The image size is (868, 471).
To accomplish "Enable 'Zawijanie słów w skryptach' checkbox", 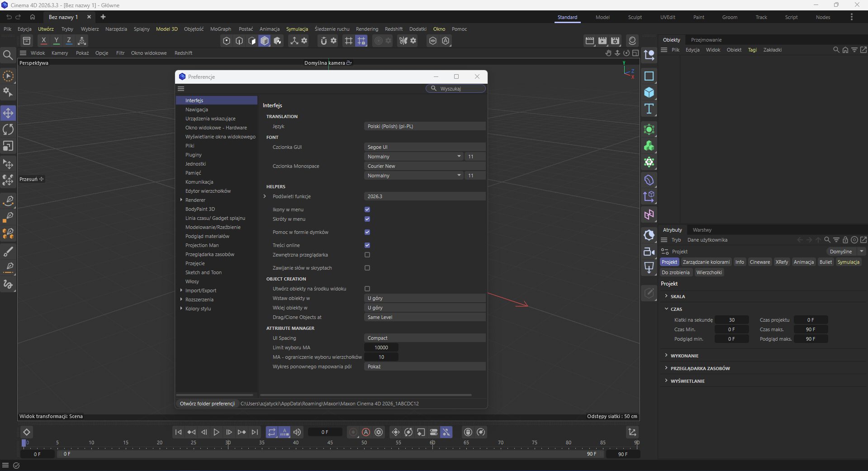I will [367, 268].
